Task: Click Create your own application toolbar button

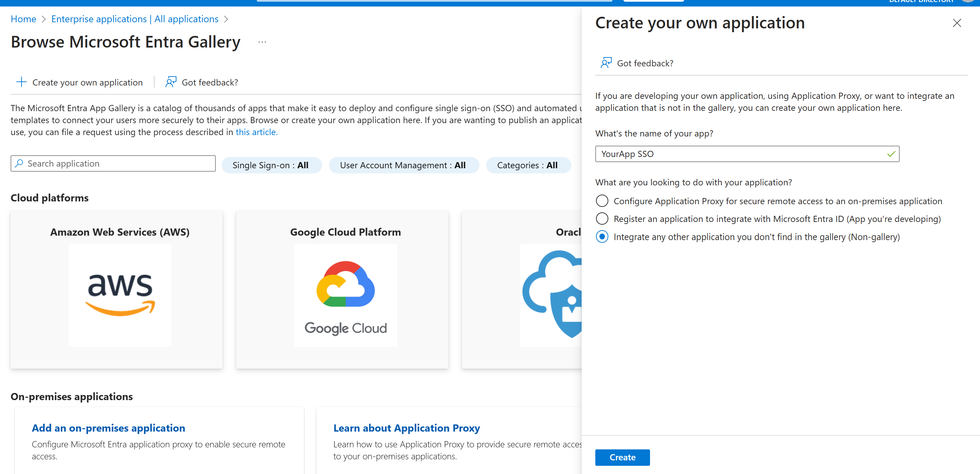Action: [80, 82]
